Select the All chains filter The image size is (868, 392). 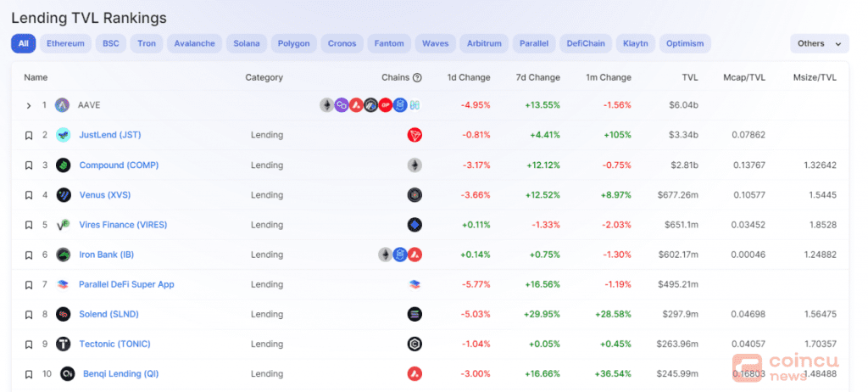[23, 43]
